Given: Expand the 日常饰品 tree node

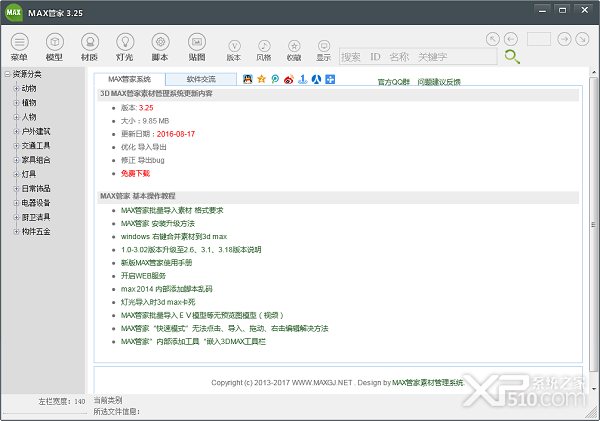Looking at the screenshot, I should (x=16, y=189).
